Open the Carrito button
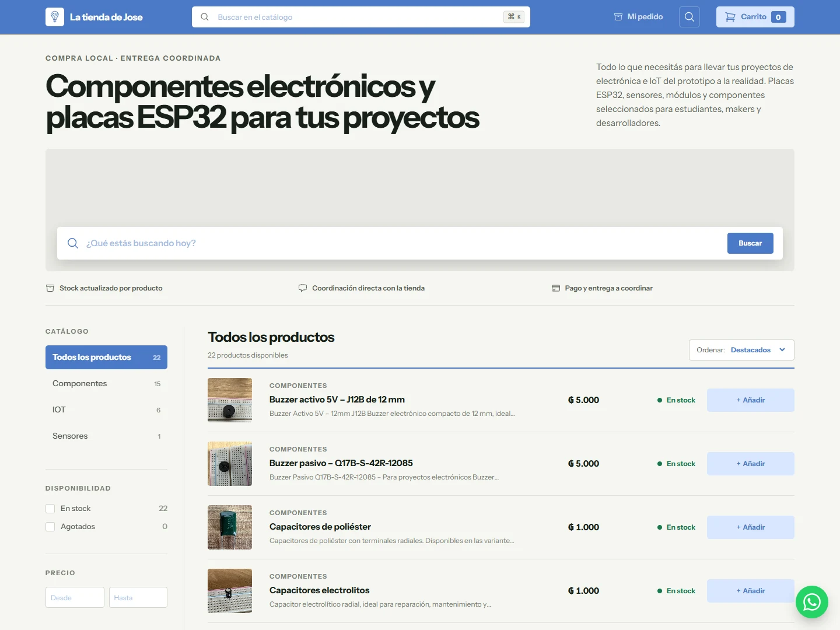Screen dimensions: 840x630 point(755,17)
